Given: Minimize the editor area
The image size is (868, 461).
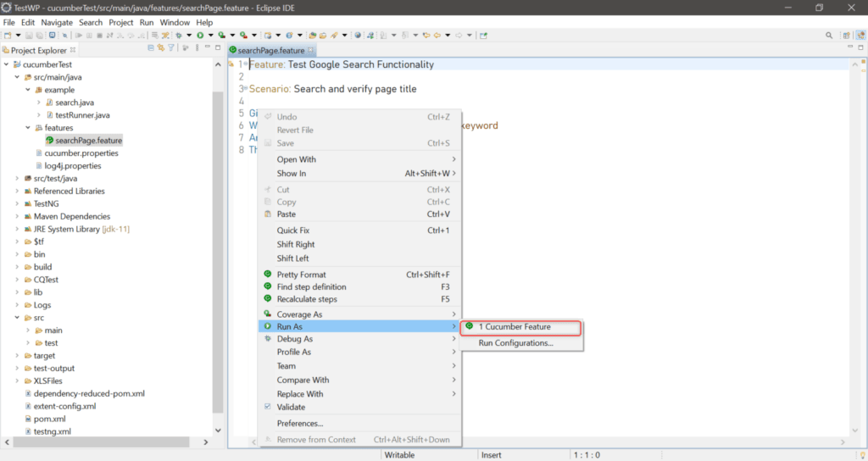Looking at the screenshot, I should coord(850,47).
